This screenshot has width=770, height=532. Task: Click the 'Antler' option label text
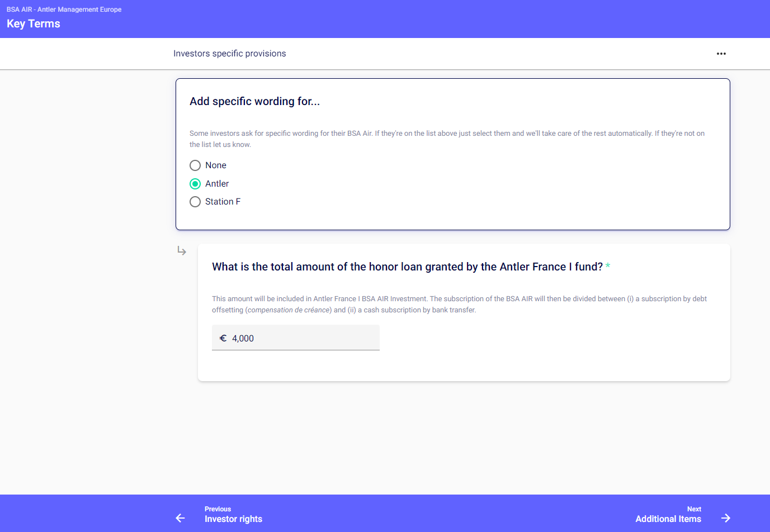[x=217, y=184]
